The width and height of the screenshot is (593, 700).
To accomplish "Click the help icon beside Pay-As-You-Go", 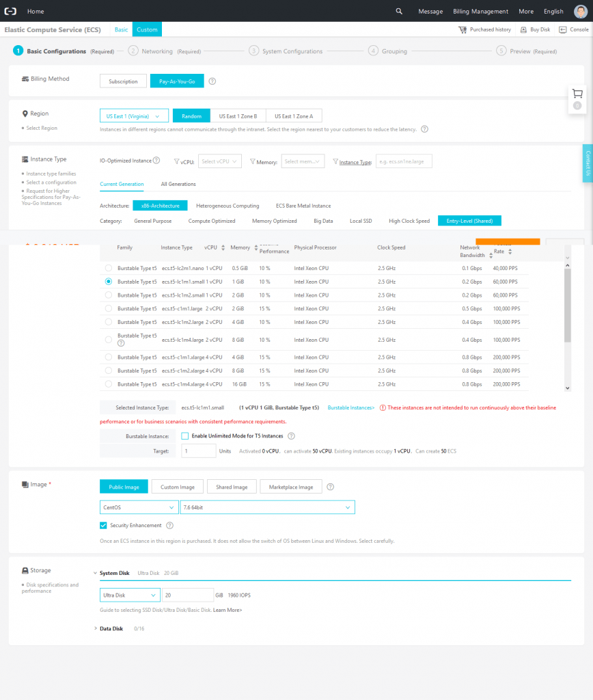I will click(x=211, y=80).
